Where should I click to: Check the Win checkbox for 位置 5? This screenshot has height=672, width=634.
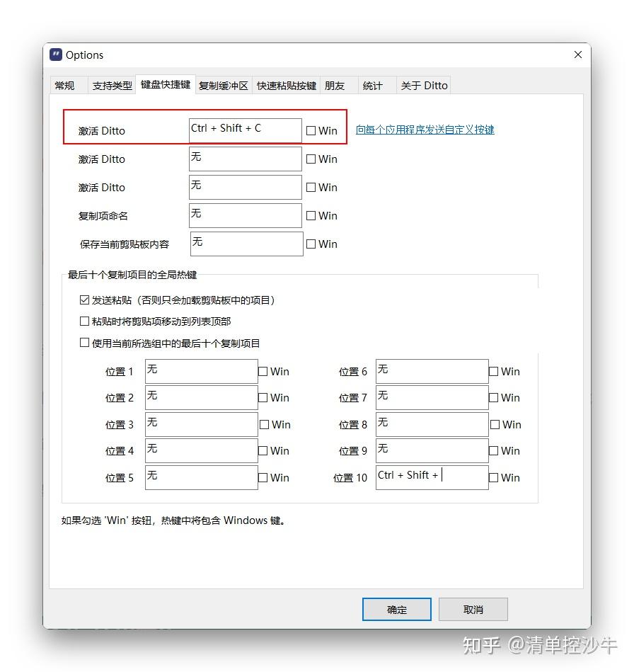click(x=263, y=477)
